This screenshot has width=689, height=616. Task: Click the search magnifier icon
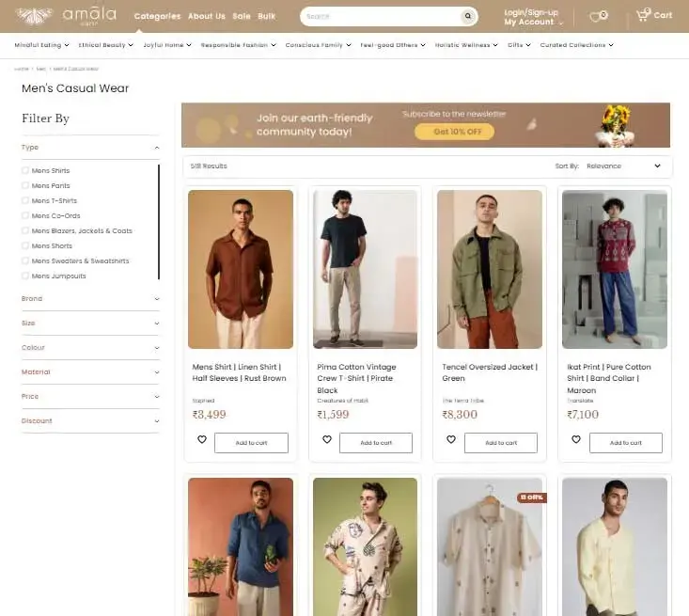pyautogui.click(x=467, y=16)
